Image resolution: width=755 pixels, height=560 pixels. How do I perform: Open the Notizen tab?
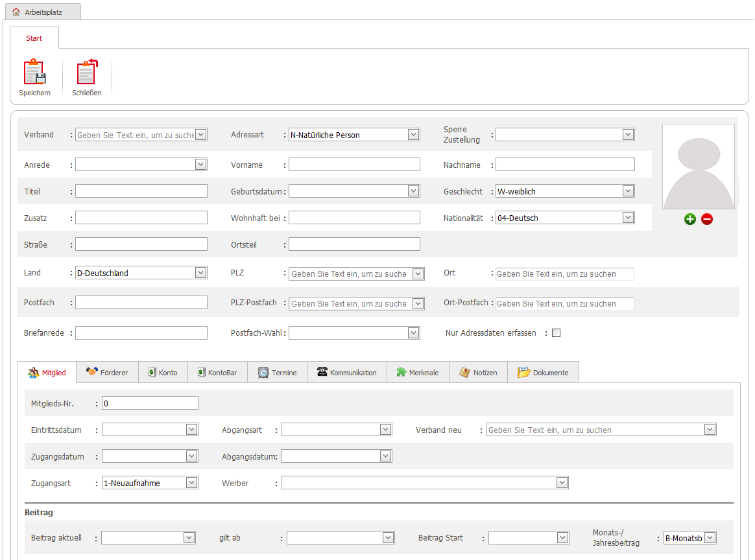(x=478, y=373)
